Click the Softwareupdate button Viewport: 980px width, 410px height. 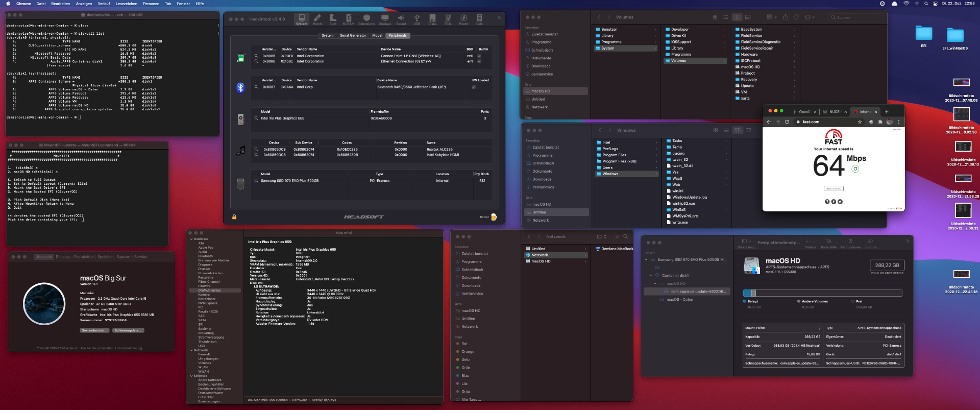128,330
